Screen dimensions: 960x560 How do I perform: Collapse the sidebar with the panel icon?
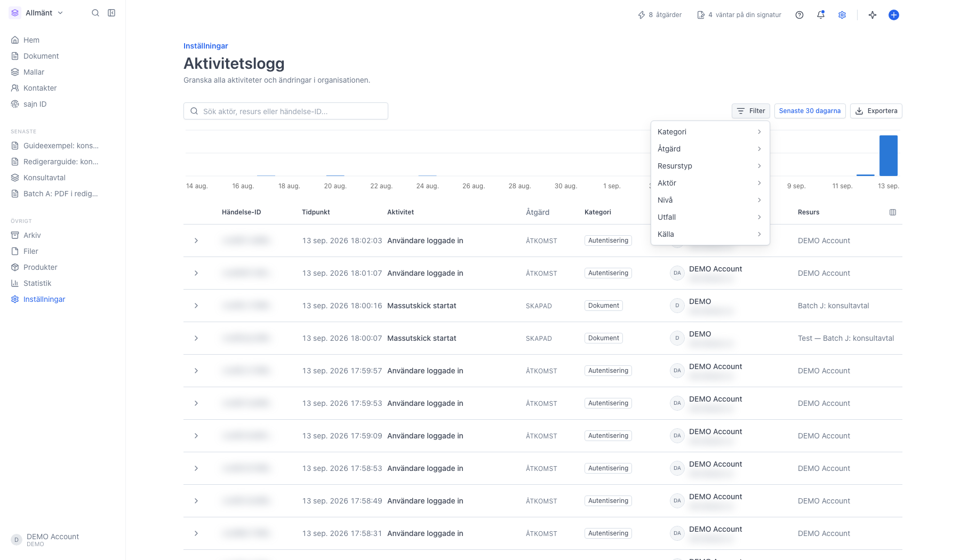111,13
